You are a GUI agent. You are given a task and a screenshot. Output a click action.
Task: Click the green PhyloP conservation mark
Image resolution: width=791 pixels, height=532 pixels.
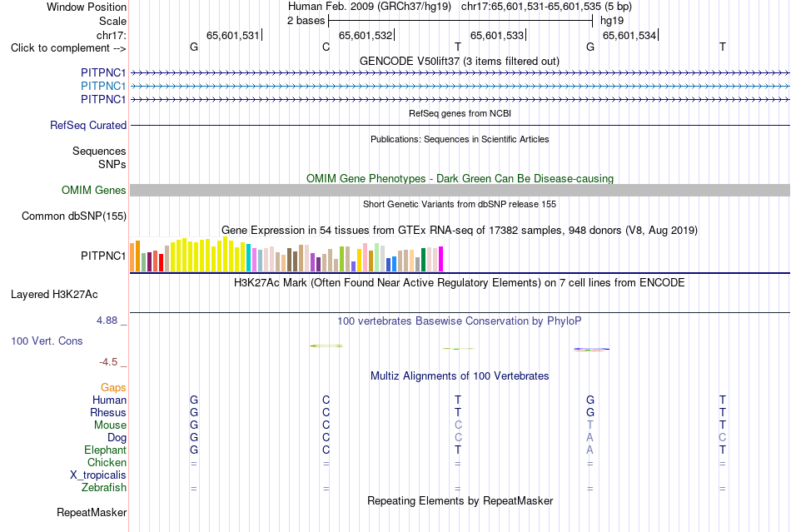click(459, 349)
